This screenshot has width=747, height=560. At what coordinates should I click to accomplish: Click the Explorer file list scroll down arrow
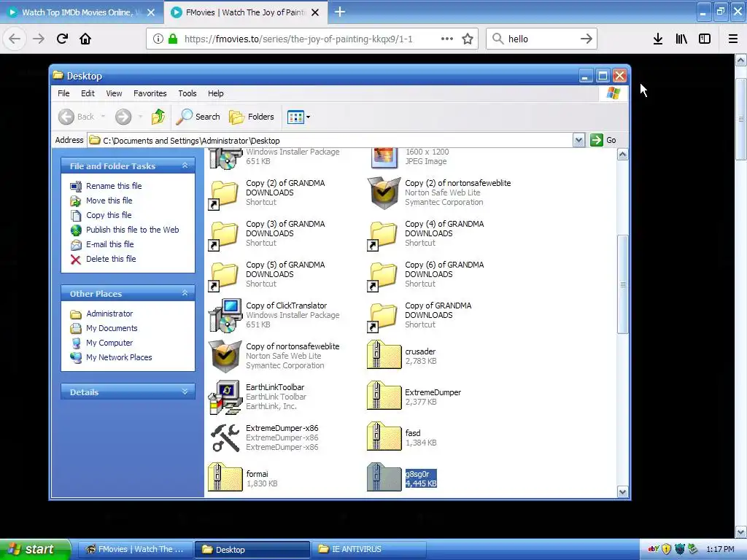point(622,491)
